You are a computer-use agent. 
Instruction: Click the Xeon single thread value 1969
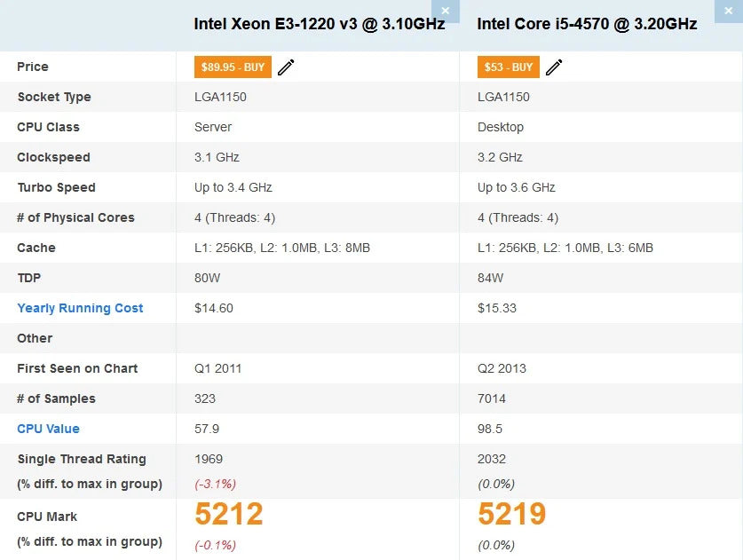point(209,459)
